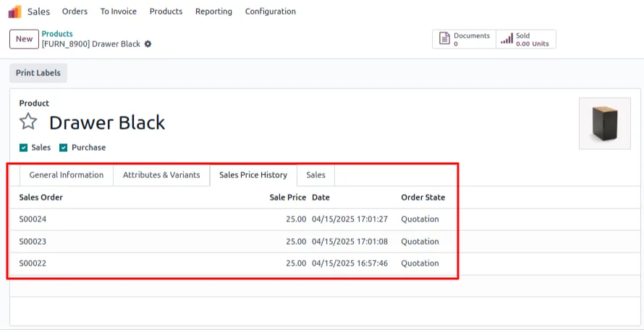Click the gear icon beside Drawer Black breadcrumb
This screenshot has height=330, width=644.
pyautogui.click(x=148, y=44)
